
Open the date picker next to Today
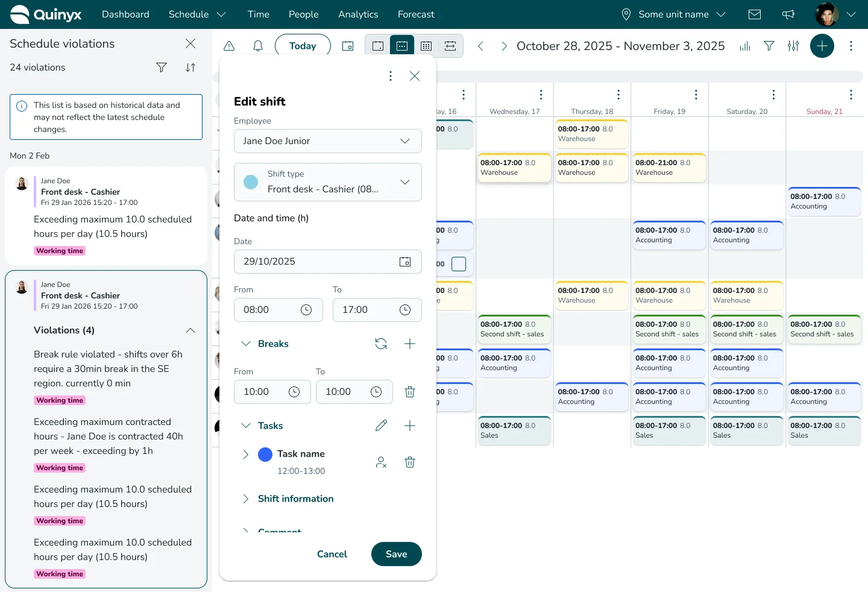348,46
